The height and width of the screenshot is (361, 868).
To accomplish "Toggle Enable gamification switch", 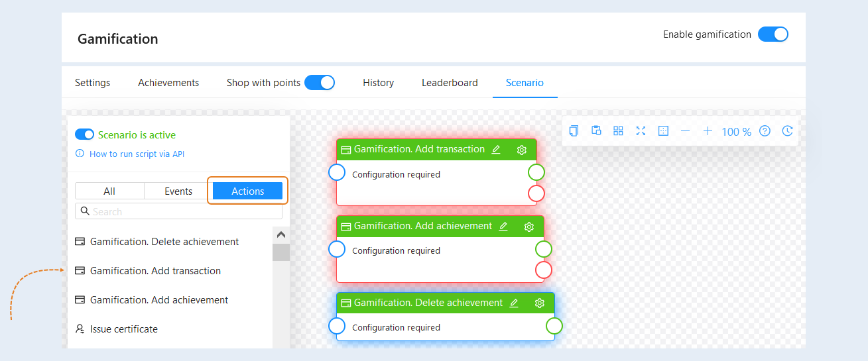I will 773,34.
